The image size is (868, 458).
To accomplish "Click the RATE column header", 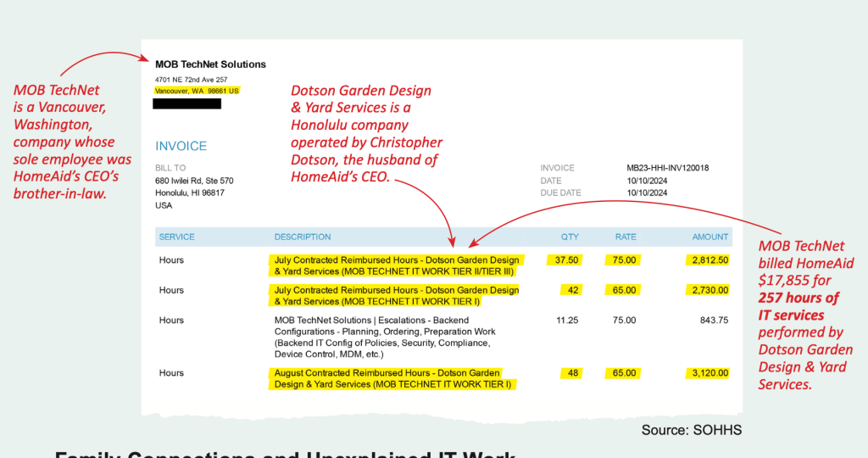I will click(626, 237).
